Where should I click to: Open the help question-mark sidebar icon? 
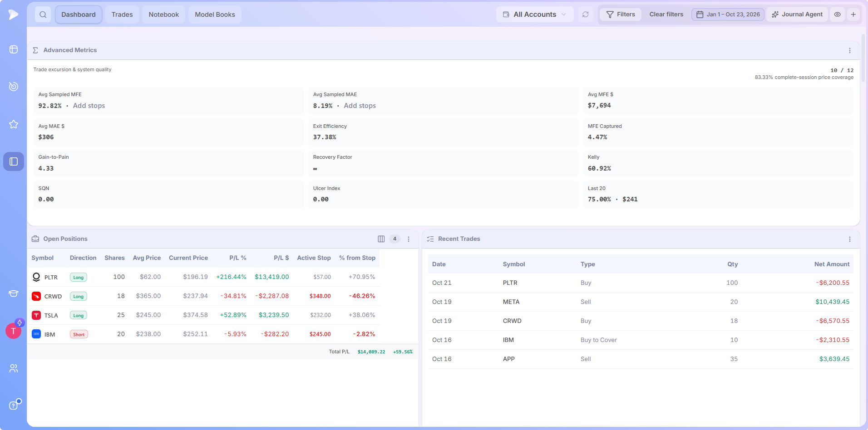(x=14, y=406)
